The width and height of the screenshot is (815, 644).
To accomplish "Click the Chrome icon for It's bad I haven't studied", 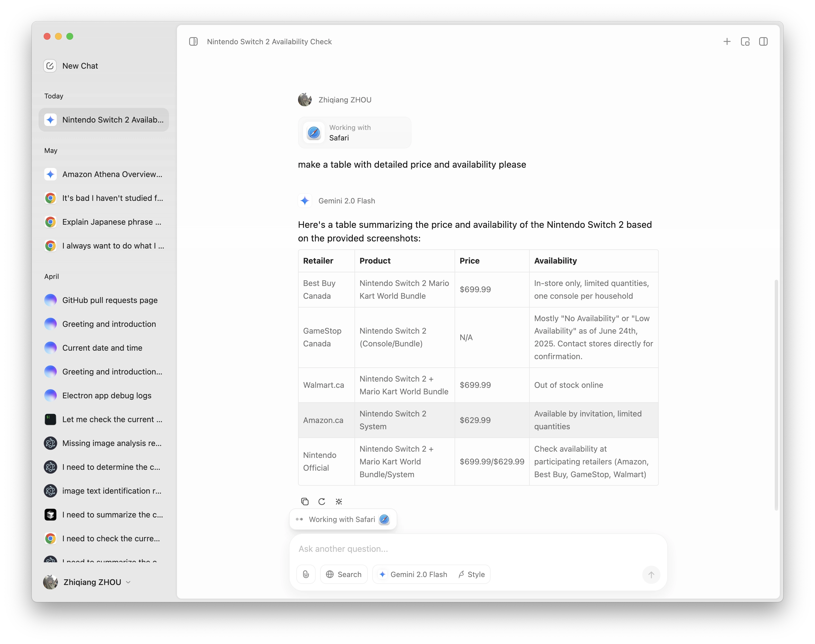I will coord(50,198).
